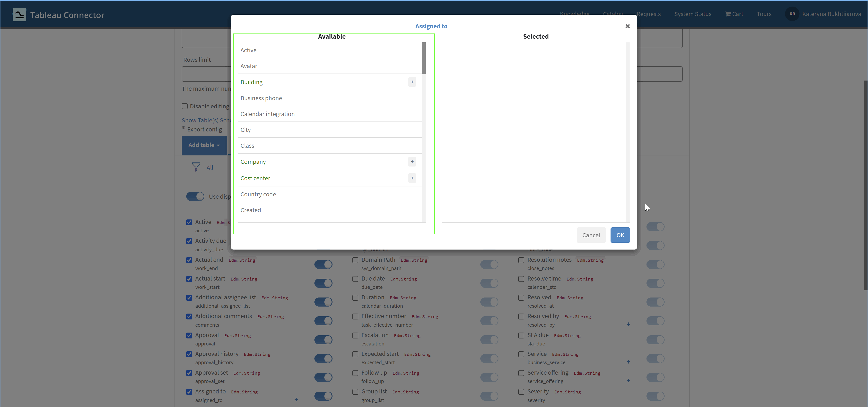Dismiss the Assigned to dialog via the X
The height and width of the screenshot is (407, 868).
click(627, 26)
